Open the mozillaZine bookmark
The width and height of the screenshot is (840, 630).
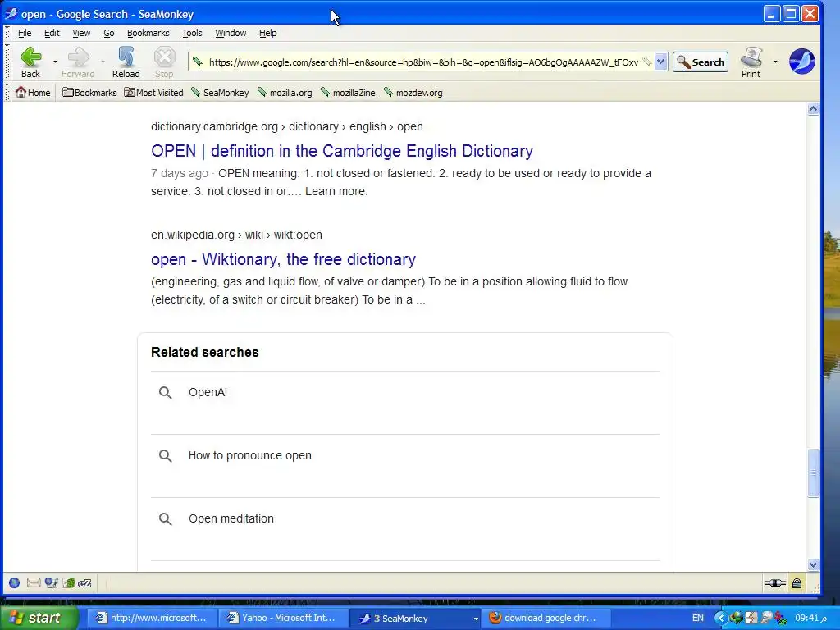[348, 92]
